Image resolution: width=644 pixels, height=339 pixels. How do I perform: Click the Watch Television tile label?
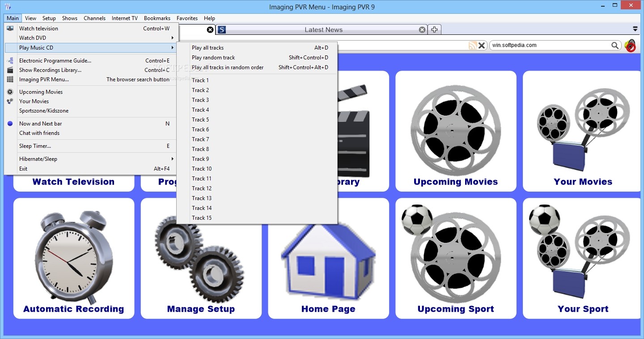click(x=74, y=182)
